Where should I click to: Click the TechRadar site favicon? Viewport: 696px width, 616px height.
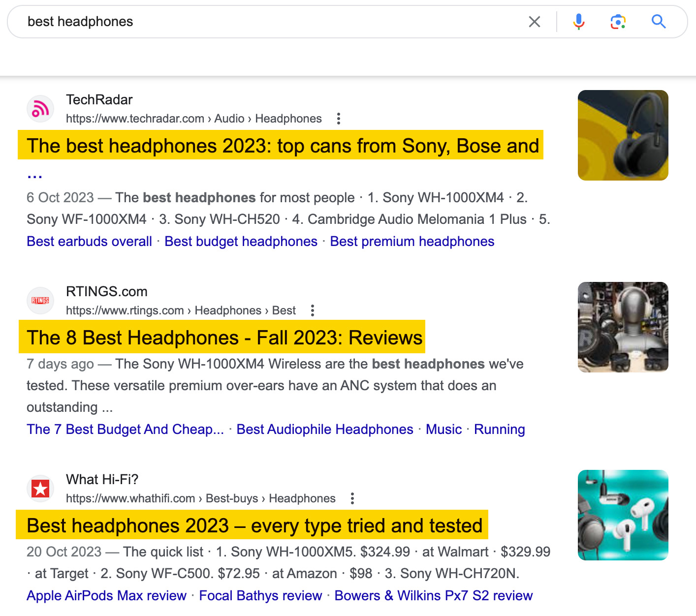(40, 108)
